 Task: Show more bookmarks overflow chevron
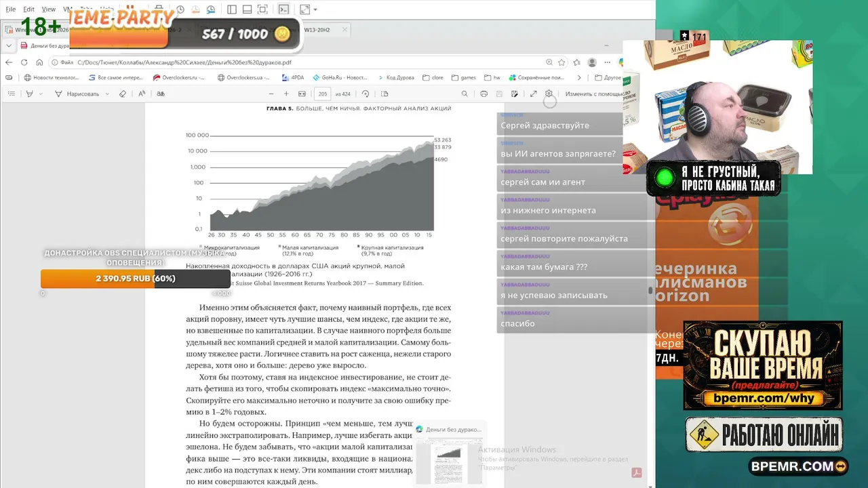click(579, 77)
